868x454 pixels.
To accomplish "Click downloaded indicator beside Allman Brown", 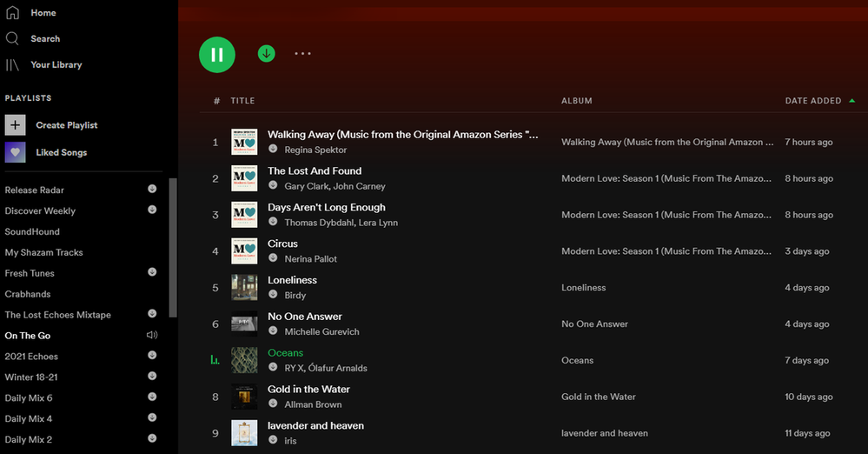I will coord(273,404).
